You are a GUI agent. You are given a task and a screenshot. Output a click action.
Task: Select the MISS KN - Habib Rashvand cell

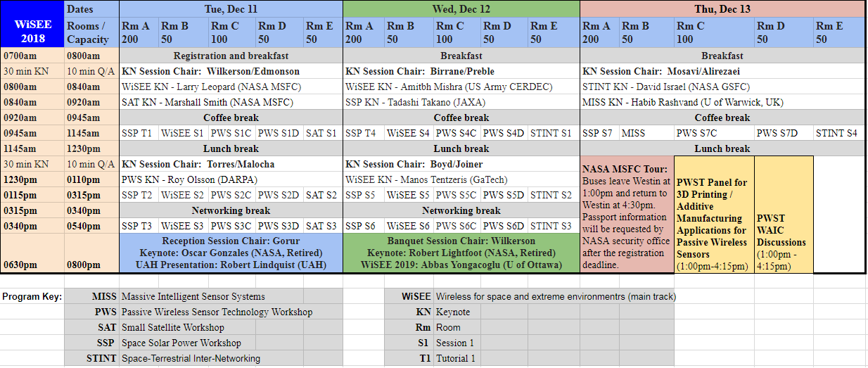[722, 102]
